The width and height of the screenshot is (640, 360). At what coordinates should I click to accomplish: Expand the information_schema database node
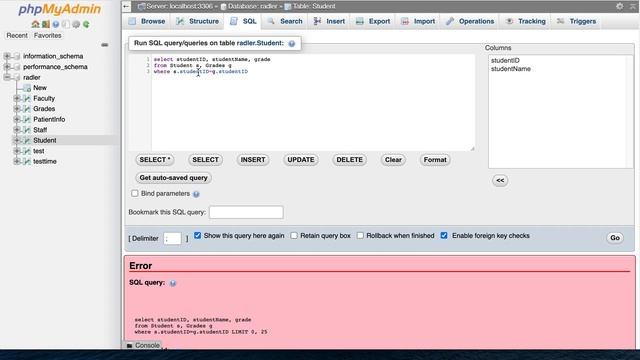tap(7, 56)
